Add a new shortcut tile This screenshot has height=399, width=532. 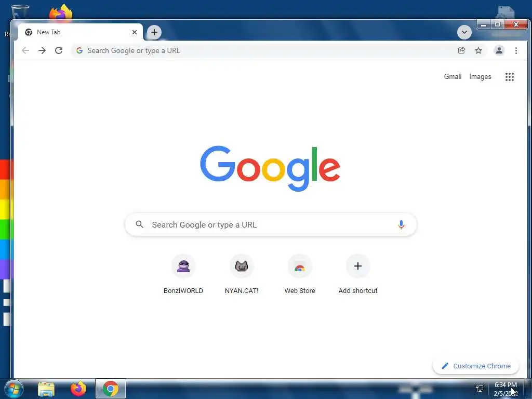point(358,274)
